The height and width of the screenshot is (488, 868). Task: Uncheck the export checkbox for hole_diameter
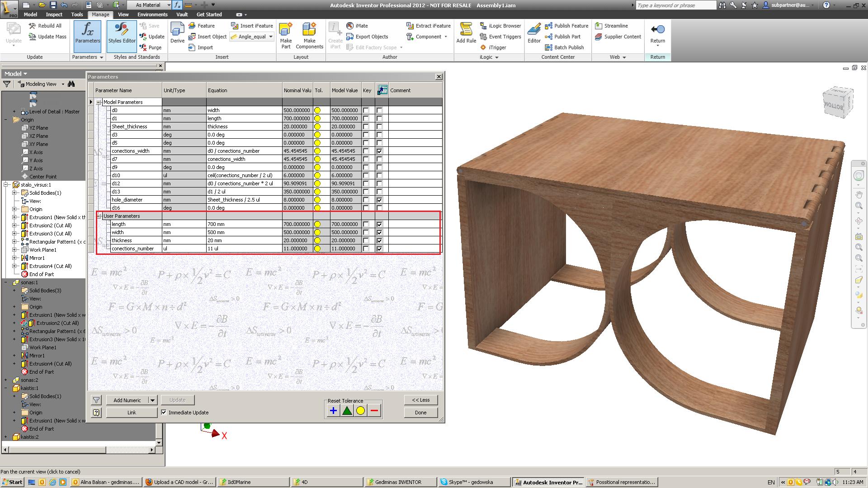[379, 200]
